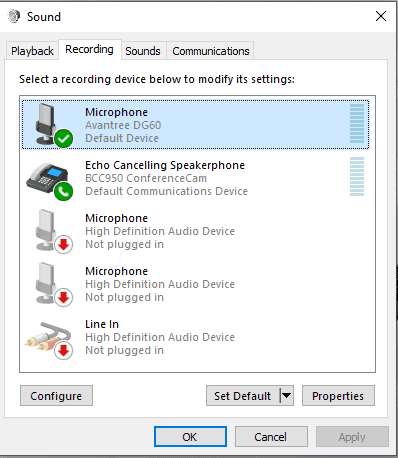Click the Avantree DG60 text
The image size is (398, 458).
[123, 125]
